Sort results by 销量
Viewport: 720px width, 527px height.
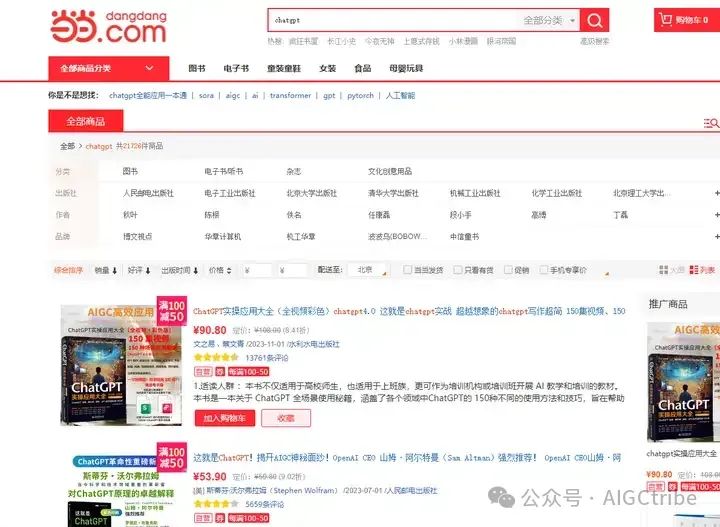click(106, 270)
